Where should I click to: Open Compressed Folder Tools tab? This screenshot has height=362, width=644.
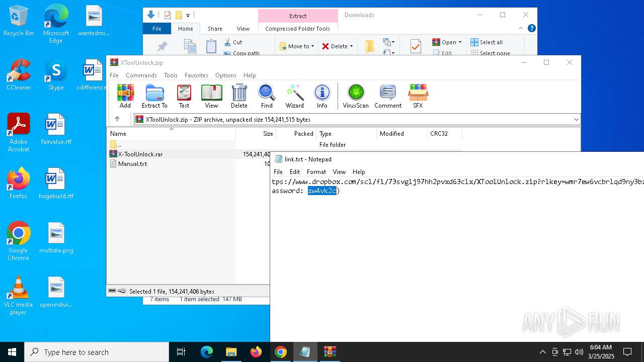[298, 29]
